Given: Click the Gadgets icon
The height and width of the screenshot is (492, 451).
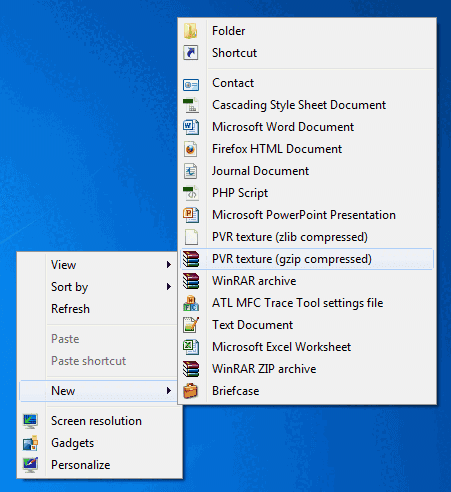Looking at the screenshot, I should [x=30, y=443].
